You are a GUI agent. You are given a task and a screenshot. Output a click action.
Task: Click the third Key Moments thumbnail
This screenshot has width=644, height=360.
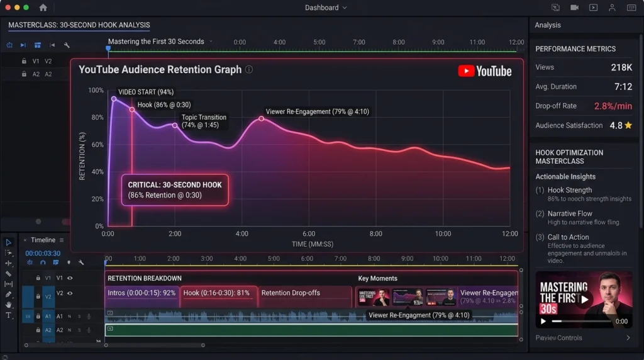click(440, 296)
